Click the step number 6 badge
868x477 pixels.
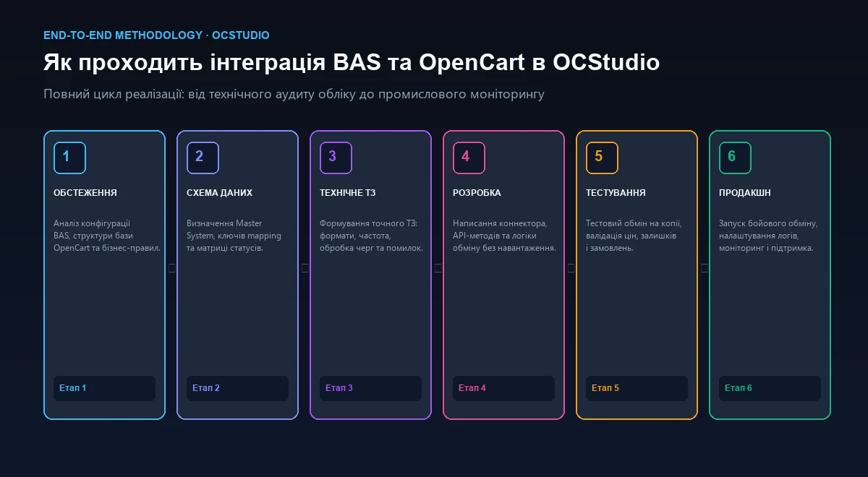735,158
